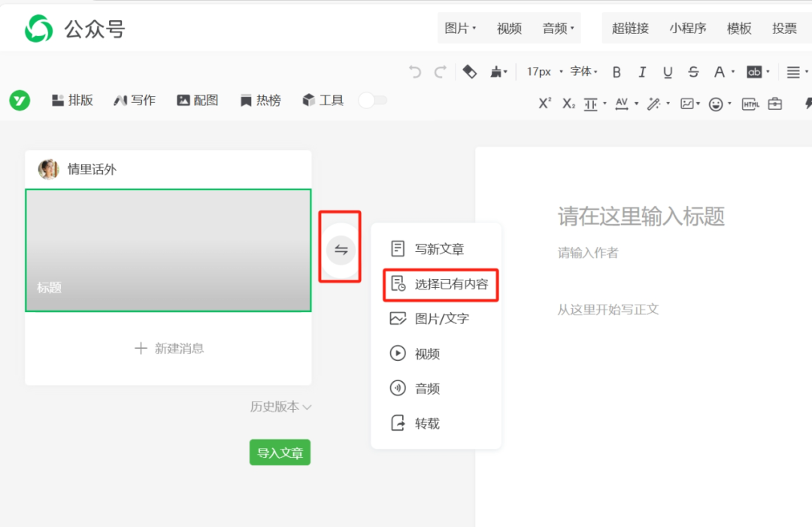This screenshot has width=812, height=527.
Task: Expand the insert picture dropdown arrow
Action: pyautogui.click(x=698, y=104)
